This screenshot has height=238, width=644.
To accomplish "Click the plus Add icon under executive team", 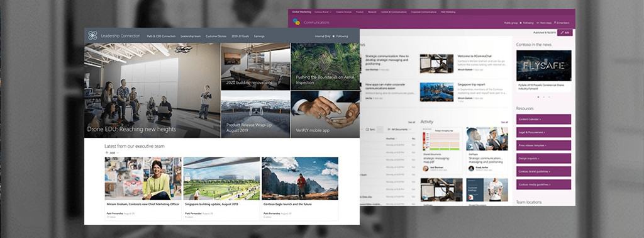I will (x=107, y=152).
